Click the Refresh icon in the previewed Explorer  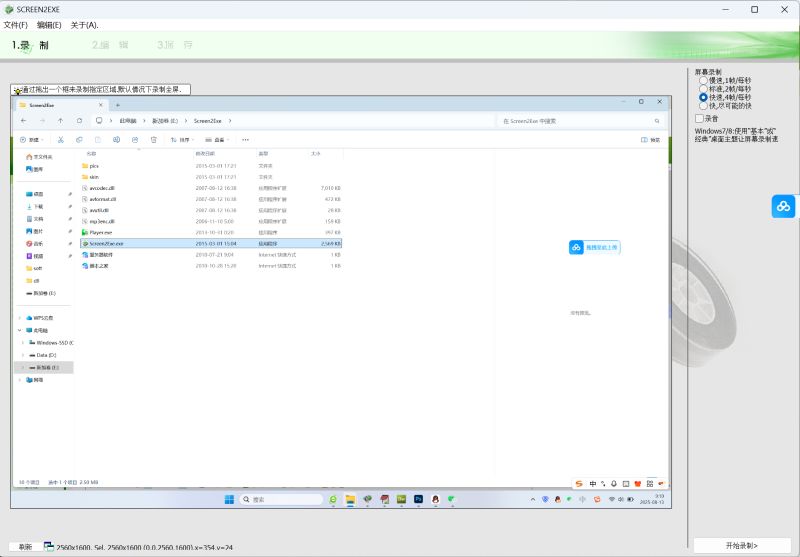coord(80,121)
